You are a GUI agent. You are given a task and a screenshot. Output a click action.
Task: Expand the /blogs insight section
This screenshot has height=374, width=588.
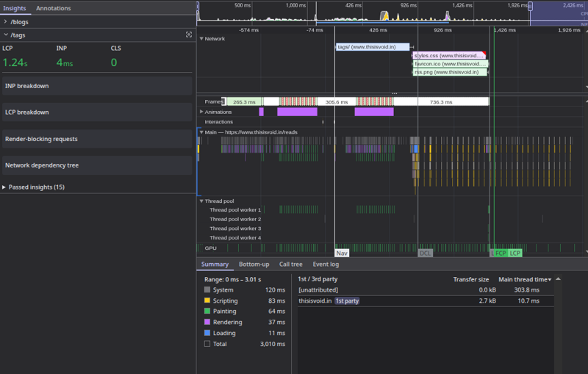[x=6, y=22]
